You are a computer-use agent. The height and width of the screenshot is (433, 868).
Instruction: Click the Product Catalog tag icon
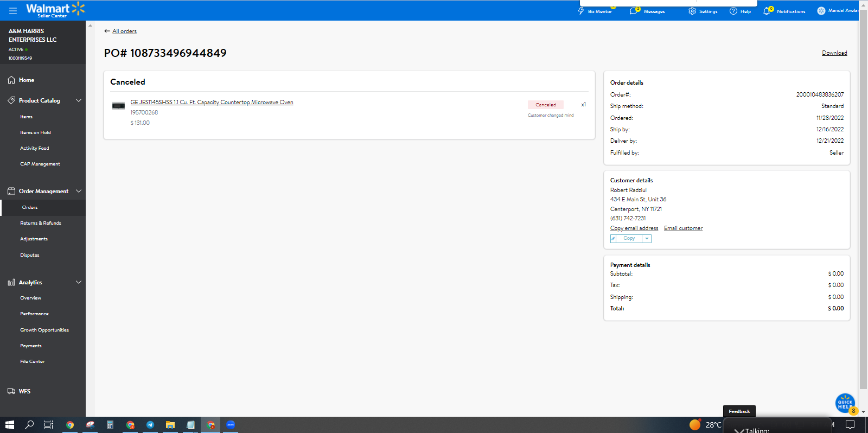click(x=11, y=100)
